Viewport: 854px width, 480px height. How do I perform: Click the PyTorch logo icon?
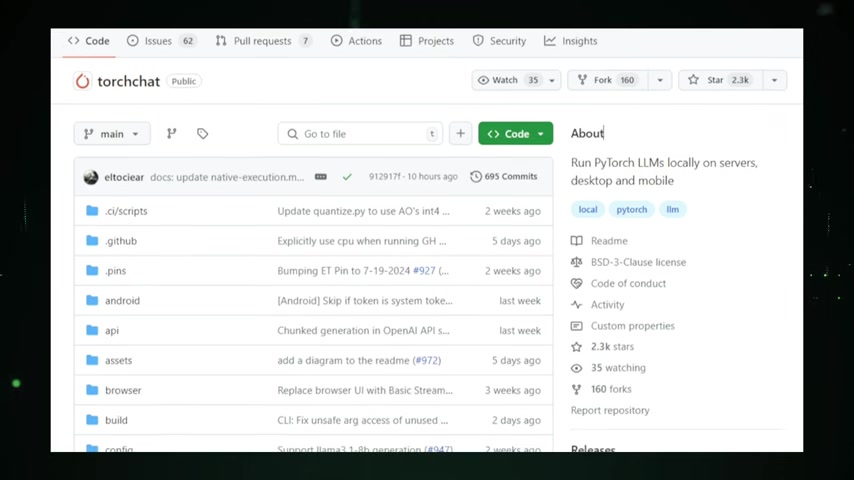pyautogui.click(x=82, y=81)
